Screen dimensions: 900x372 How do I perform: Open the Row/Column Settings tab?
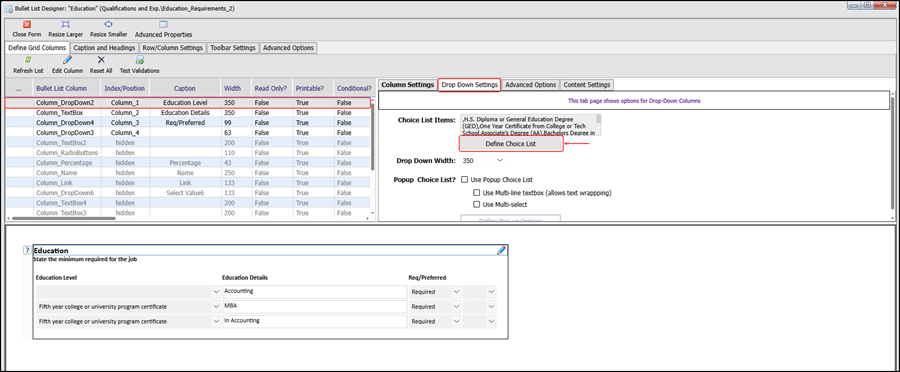pos(173,48)
